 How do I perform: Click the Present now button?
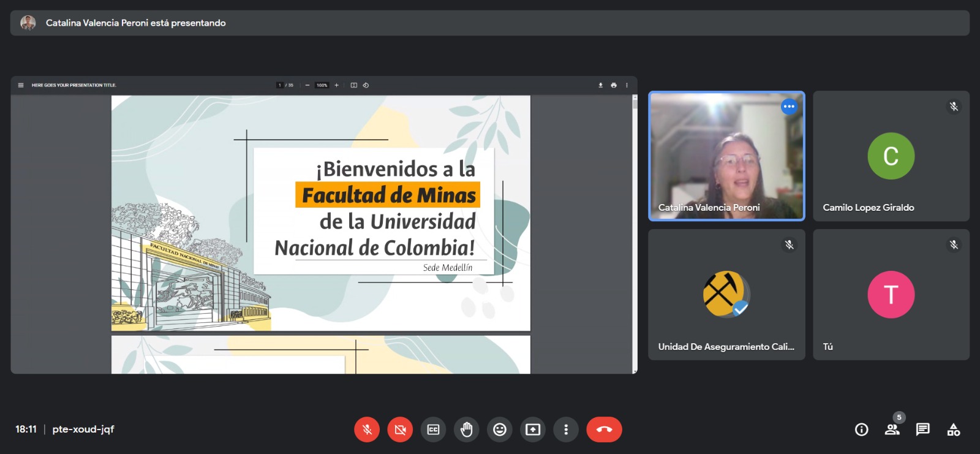click(533, 429)
